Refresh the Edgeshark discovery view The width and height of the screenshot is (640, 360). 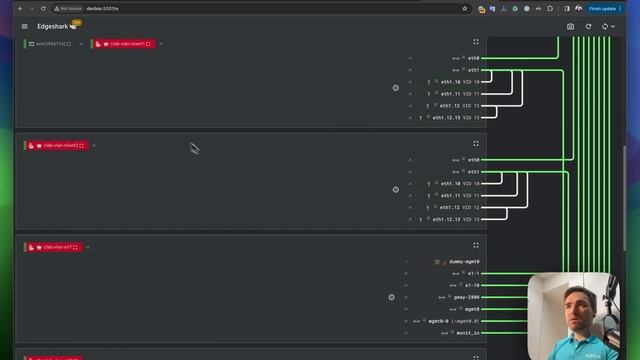[588, 27]
